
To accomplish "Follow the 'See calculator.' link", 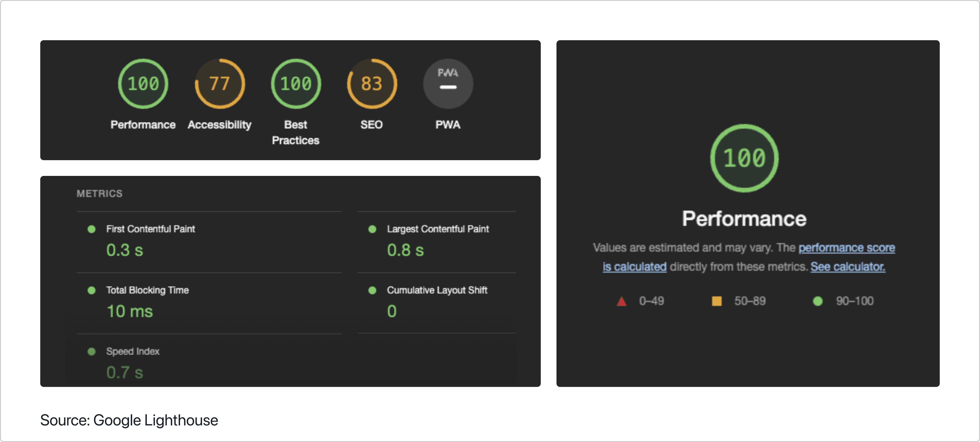I will point(848,267).
